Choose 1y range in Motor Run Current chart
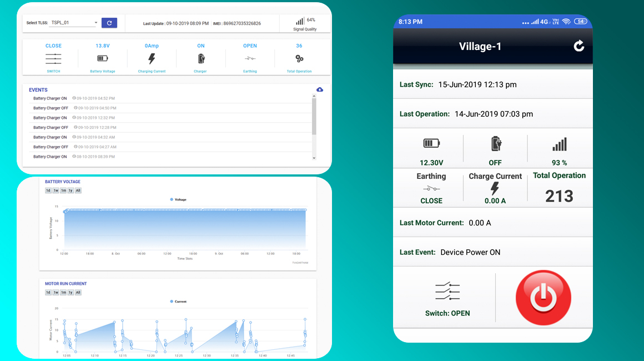This screenshot has height=361, width=644. click(x=71, y=292)
